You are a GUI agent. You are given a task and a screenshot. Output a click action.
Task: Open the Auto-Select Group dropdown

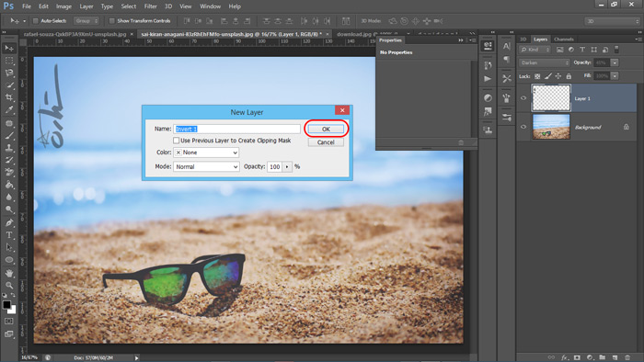pyautogui.click(x=86, y=21)
